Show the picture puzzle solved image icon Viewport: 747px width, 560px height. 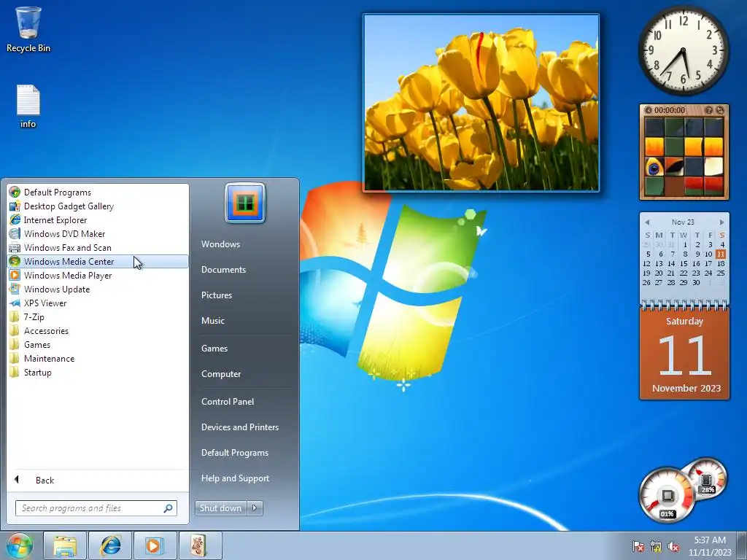click(x=709, y=110)
